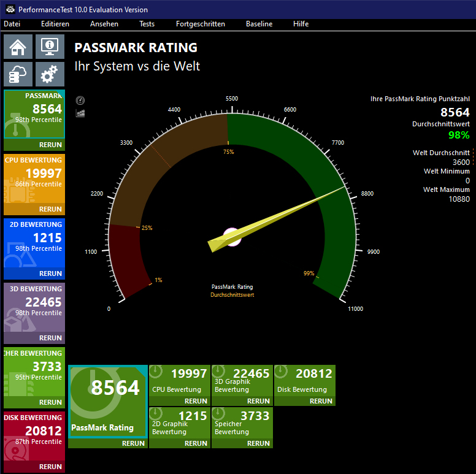Click the PerformanceTest app icon in the title bar
Viewport: 476px width, 474px height.
point(10,10)
